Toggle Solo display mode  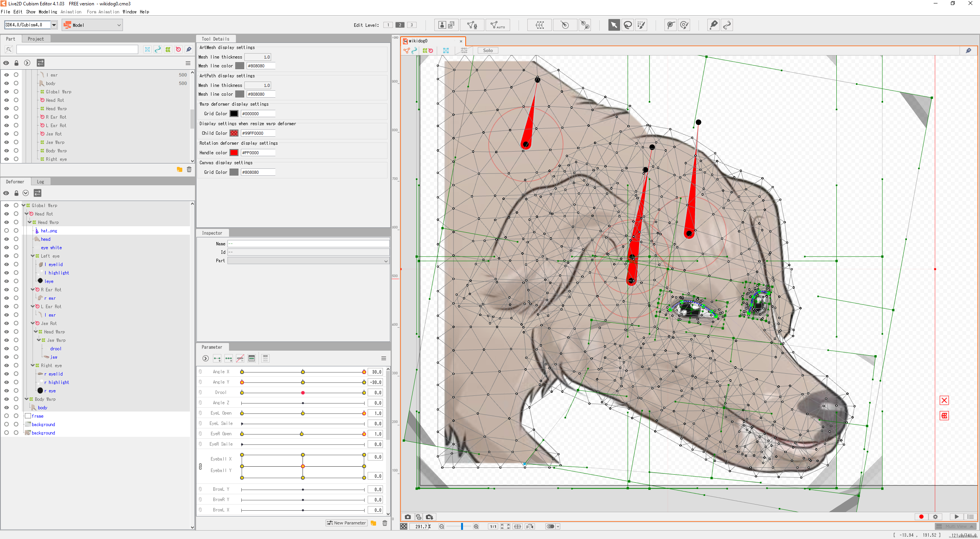(x=488, y=51)
